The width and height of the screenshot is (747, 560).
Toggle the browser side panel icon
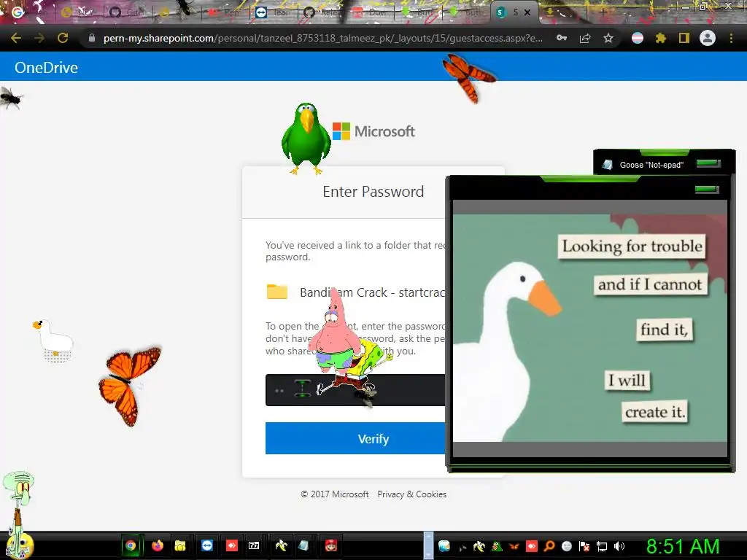[684, 38]
